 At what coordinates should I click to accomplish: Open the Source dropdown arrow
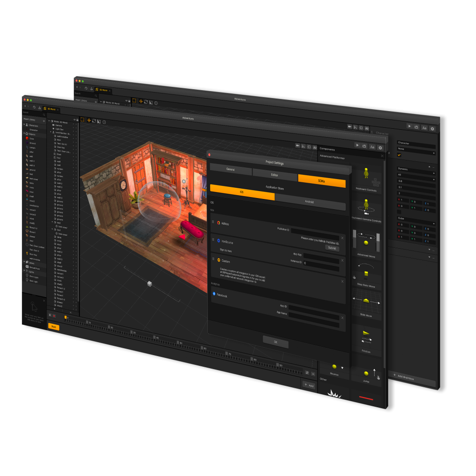[x=342, y=368]
